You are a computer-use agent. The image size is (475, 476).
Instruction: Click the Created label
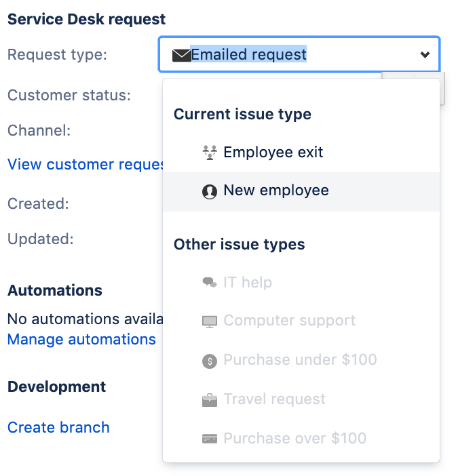point(38,203)
